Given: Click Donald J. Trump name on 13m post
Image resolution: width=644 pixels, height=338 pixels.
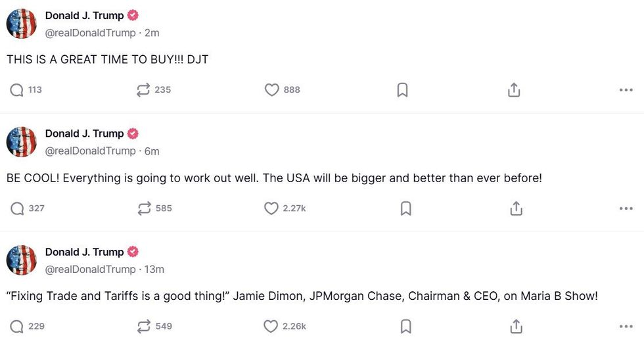Looking at the screenshot, I should tap(84, 252).
